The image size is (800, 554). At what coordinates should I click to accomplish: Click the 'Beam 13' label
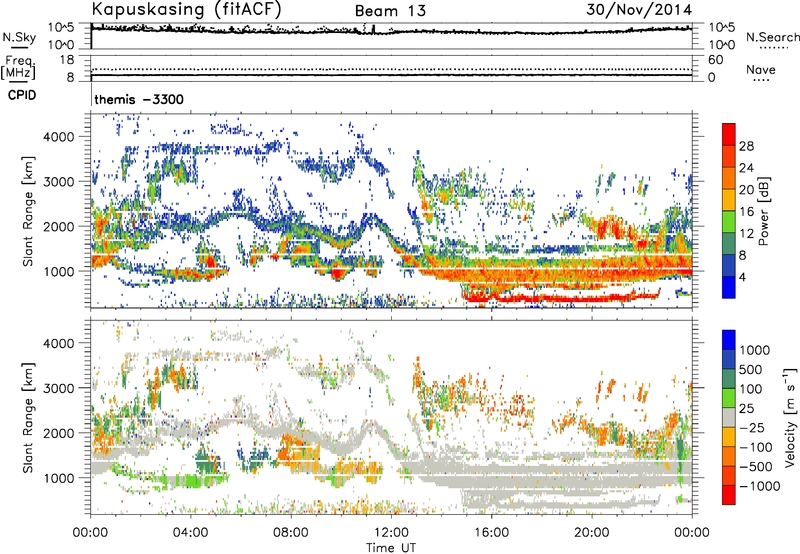pos(390,11)
